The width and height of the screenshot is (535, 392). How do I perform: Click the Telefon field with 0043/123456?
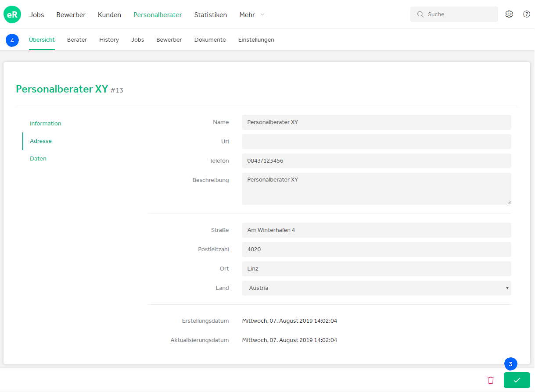pos(377,161)
